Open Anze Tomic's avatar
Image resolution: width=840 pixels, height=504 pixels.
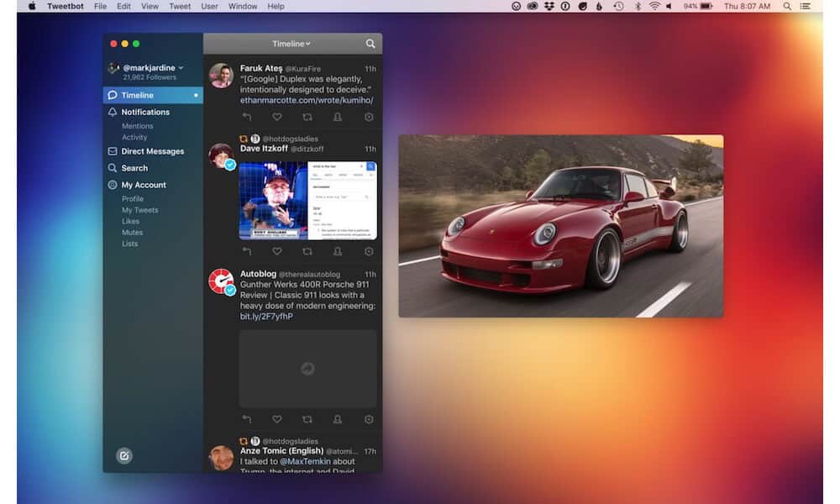[x=221, y=459]
